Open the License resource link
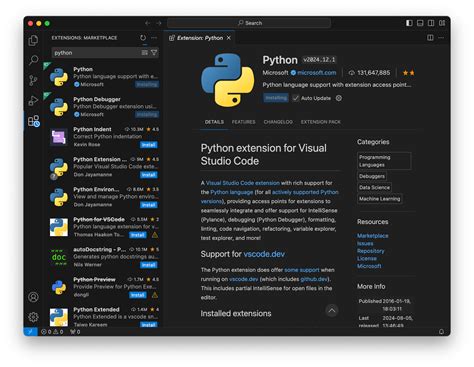The height and width of the screenshot is (367, 474). [x=367, y=259]
